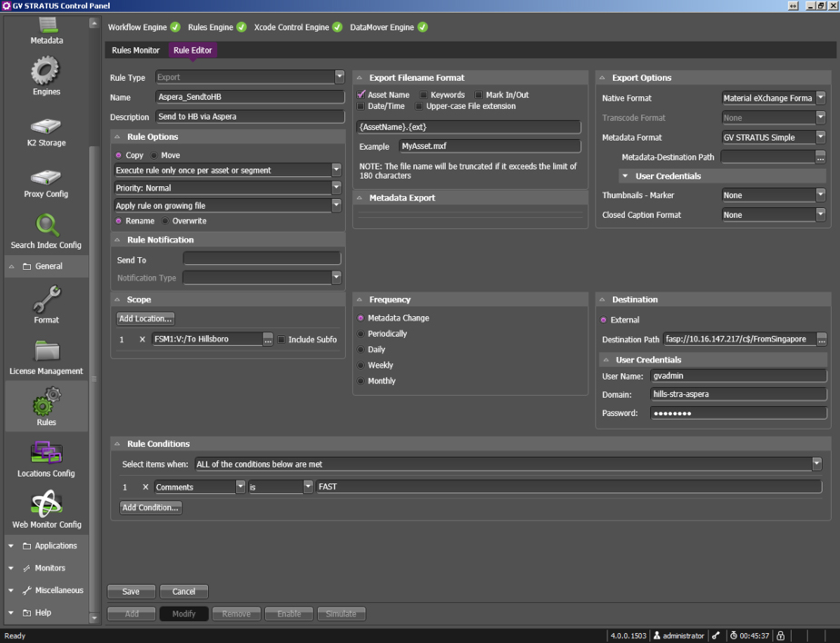The height and width of the screenshot is (643, 840).
Task: Open Web Monitor Config icon
Action: coord(45,504)
